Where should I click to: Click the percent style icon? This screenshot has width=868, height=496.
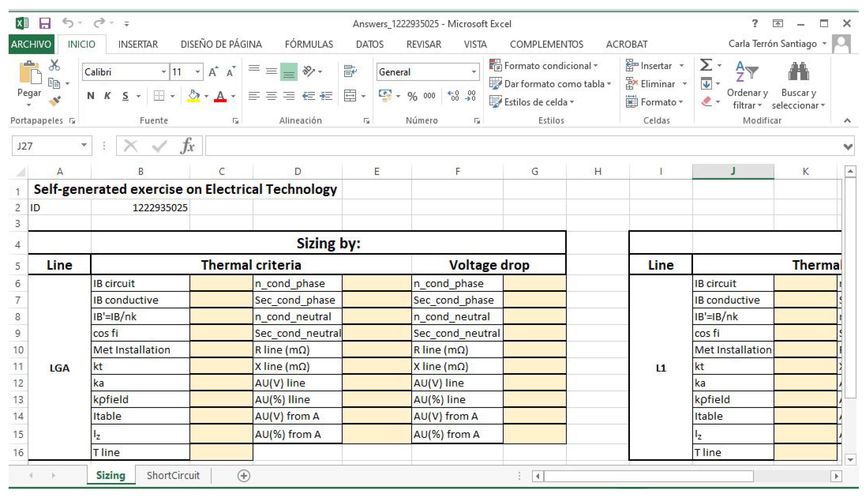(412, 96)
